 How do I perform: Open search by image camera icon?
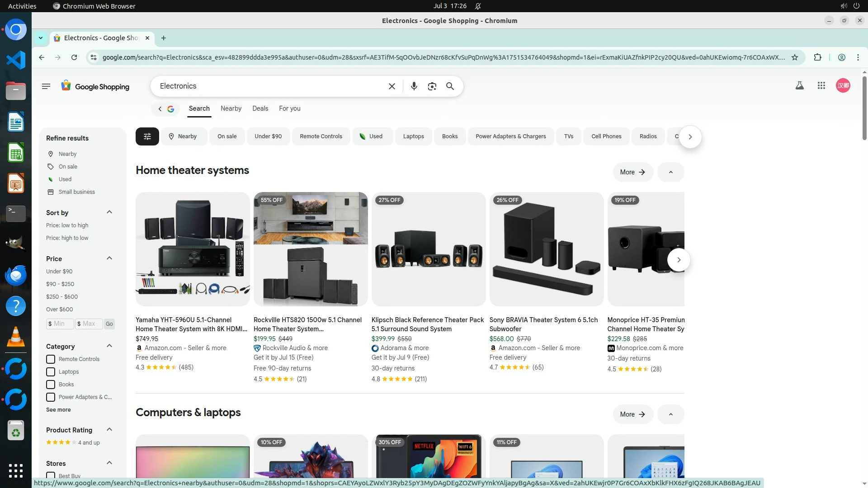coord(432,86)
